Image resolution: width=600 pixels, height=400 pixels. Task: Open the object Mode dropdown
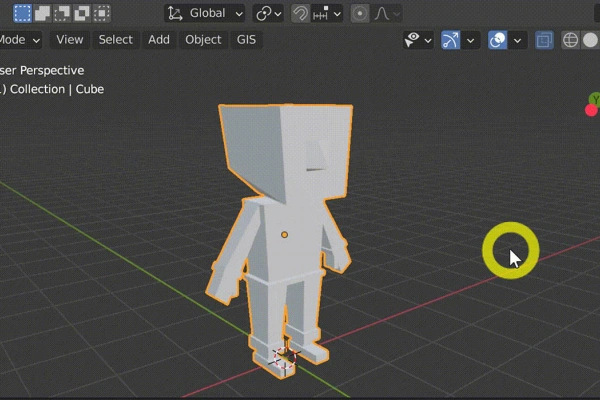20,40
